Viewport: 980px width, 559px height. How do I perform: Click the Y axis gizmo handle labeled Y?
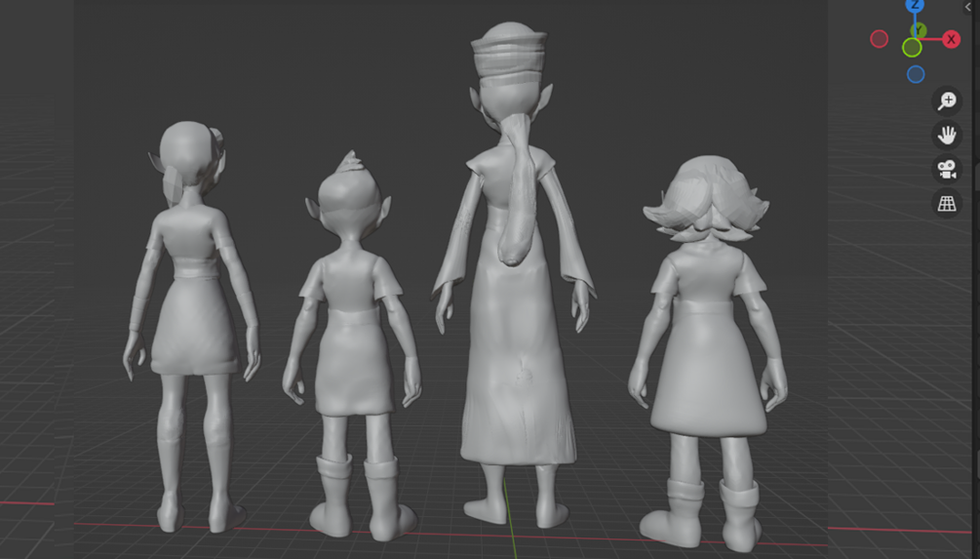pos(919,29)
